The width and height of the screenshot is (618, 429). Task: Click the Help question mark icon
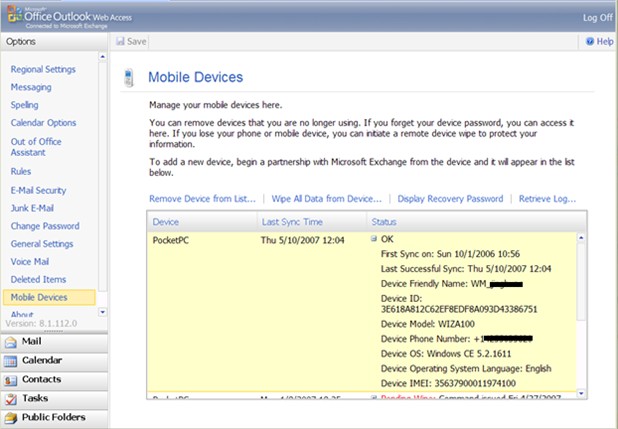(590, 41)
